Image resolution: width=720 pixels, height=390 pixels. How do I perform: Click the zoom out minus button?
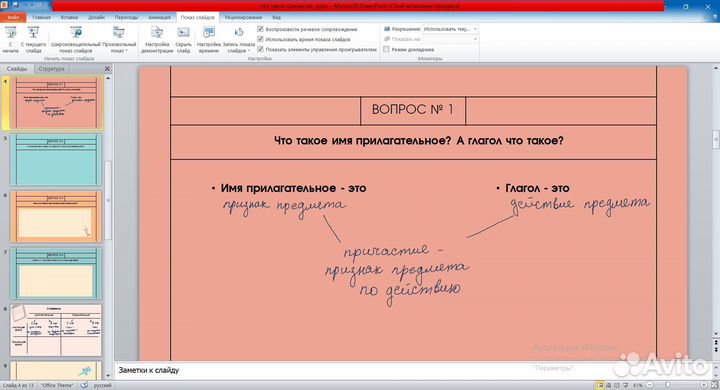(650, 385)
